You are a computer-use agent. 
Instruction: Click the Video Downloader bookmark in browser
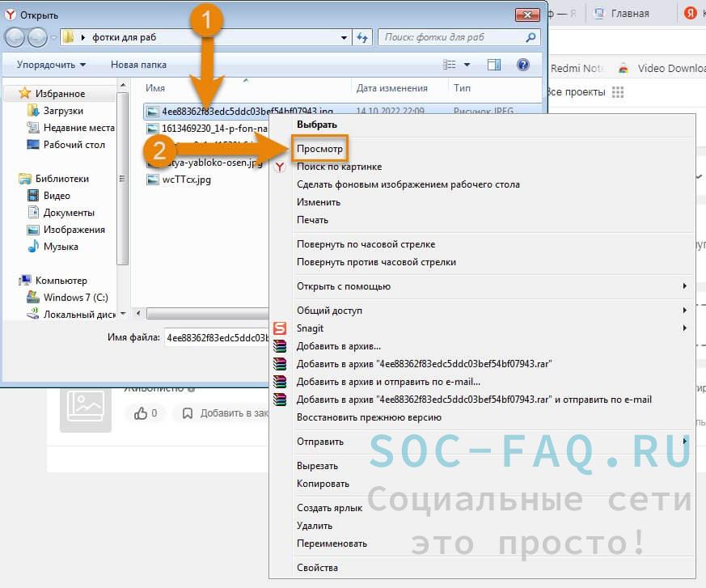click(662, 69)
